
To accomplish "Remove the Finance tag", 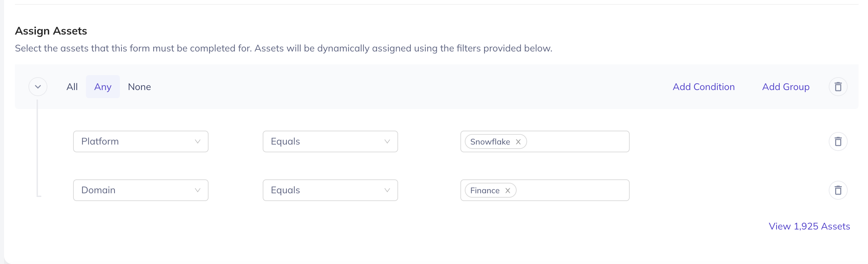I will [x=507, y=191].
